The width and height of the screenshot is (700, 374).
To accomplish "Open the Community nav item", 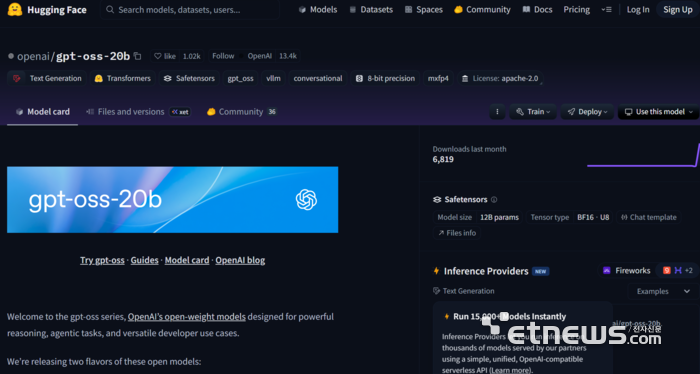I will [482, 9].
